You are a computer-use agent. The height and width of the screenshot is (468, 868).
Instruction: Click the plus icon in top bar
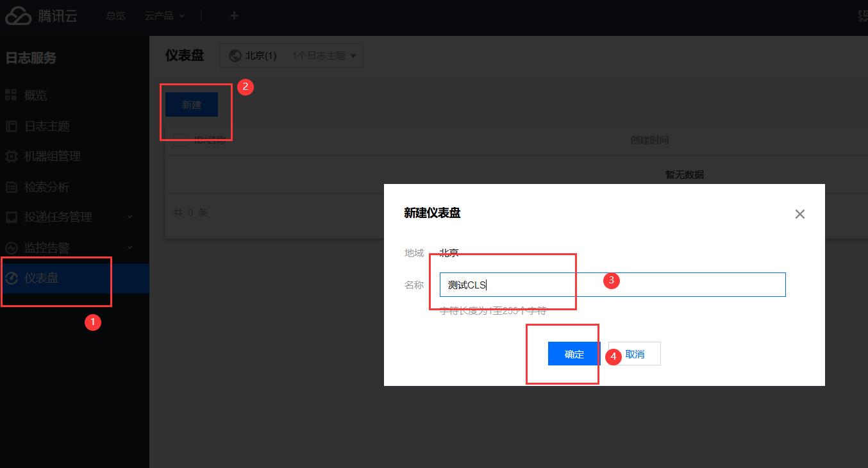(234, 16)
